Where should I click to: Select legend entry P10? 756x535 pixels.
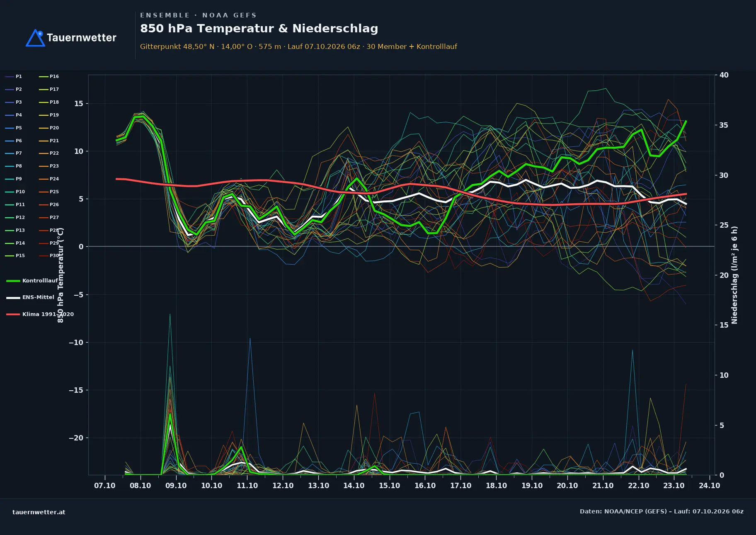tap(15, 192)
